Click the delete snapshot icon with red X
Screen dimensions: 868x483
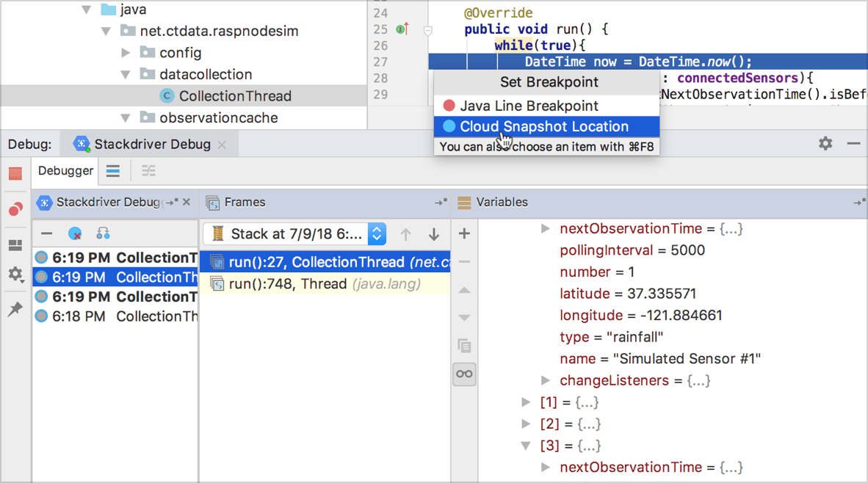pyautogui.click(x=75, y=234)
